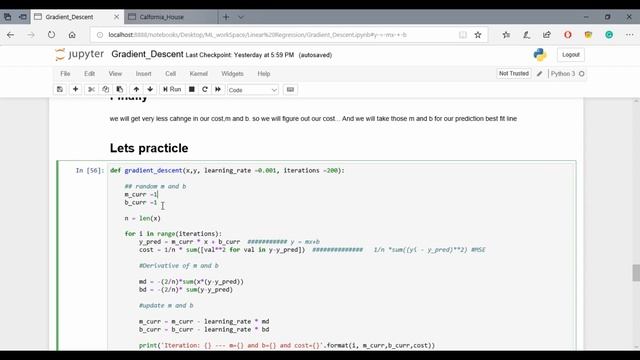640x360 pixels.
Task: Click the gradient_descent function definition line
Action: click(x=227, y=171)
